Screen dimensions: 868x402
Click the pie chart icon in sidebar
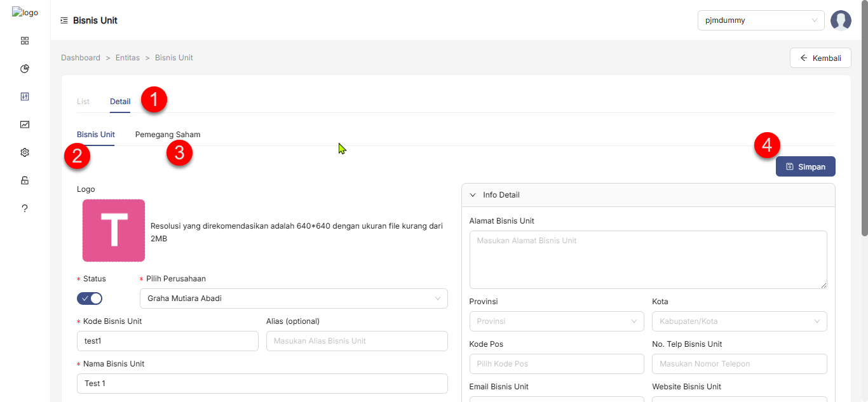25,69
